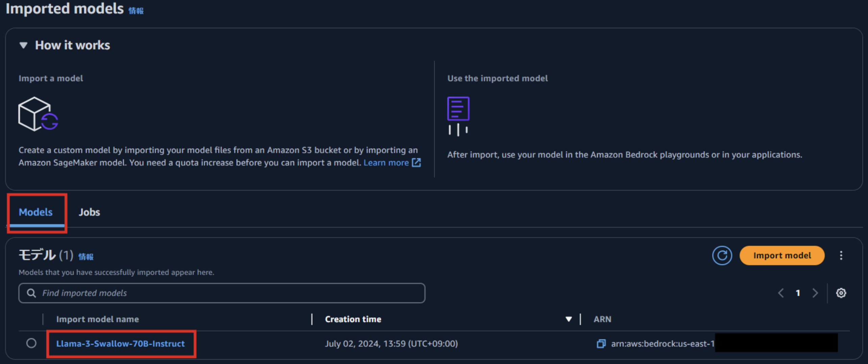Click the Import model button
Screen dimensions: 868x364
point(782,255)
